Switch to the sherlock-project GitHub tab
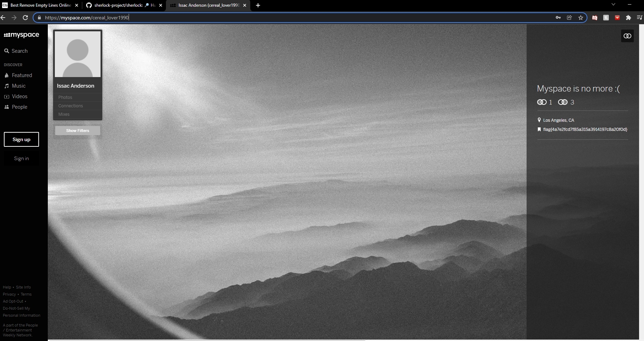Image resolution: width=644 pixels, height=341 pixels. pyautogui.click(x=120, y=5)
